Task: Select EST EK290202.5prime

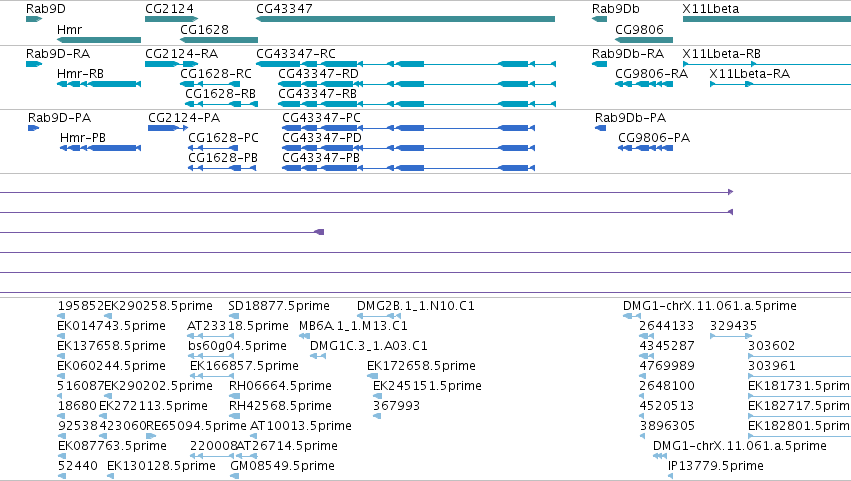Action: [158, 387]
